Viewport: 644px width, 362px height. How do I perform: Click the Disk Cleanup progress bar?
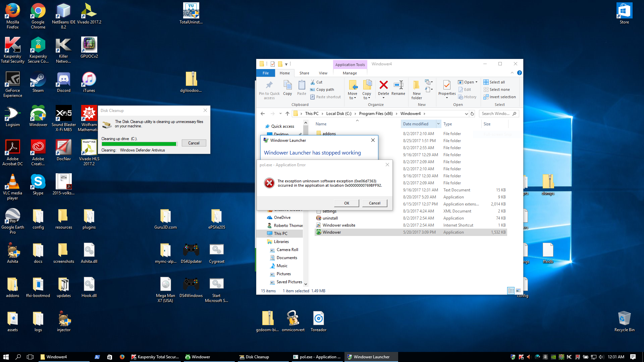coord(139,143)
